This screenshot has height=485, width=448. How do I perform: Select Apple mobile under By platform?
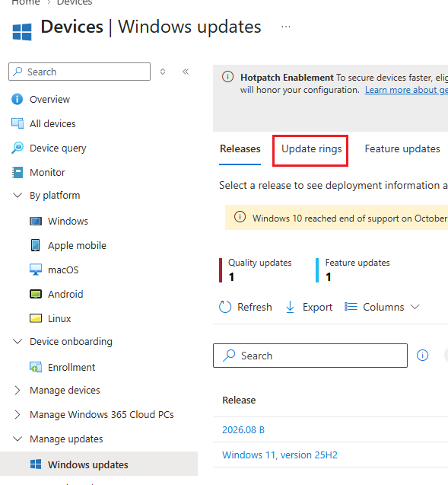(x=77, y=246)
